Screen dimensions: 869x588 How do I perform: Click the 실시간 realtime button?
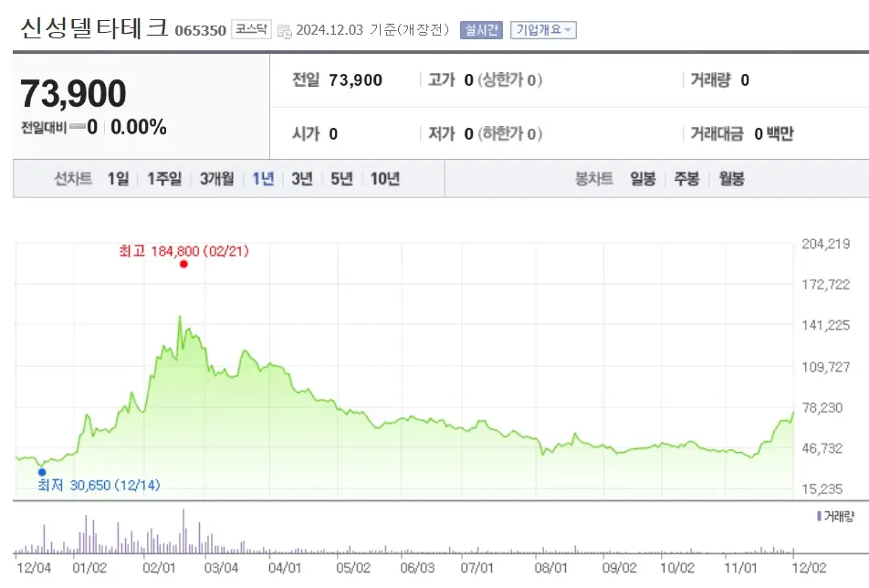[x=479, y=29]
